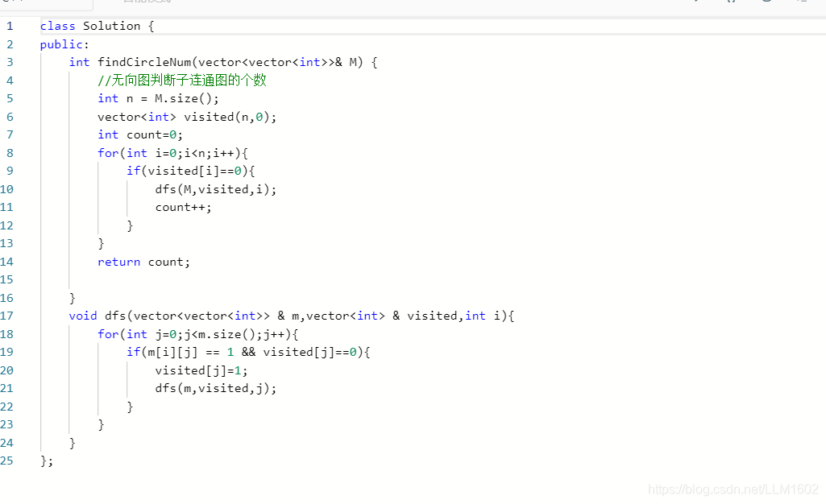
Task: Click line number 1 in the gutter
Action: click(x=10, y=27)
